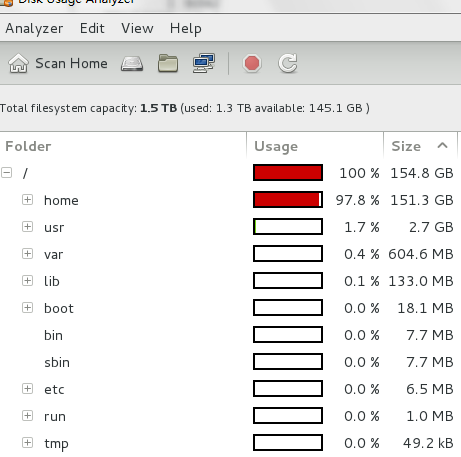
Task: Expand the lib folder
Action: (x=27, y=281)
